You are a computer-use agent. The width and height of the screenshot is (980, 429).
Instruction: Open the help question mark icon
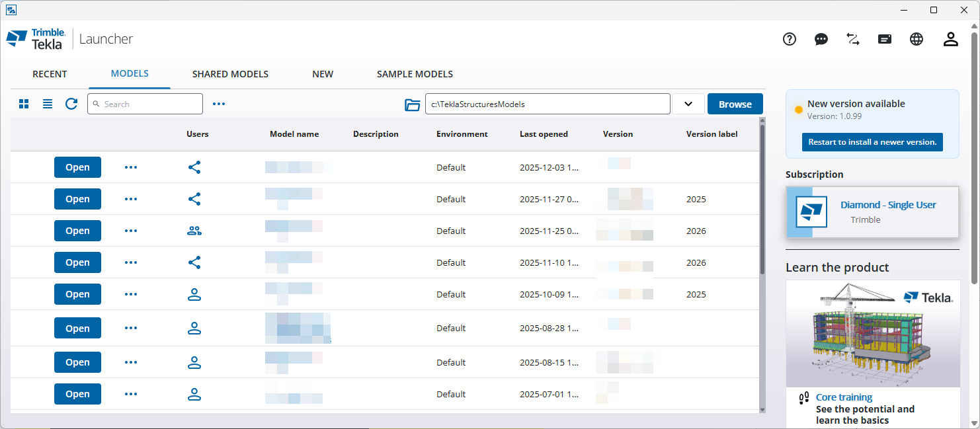click(x=790, y=39)
